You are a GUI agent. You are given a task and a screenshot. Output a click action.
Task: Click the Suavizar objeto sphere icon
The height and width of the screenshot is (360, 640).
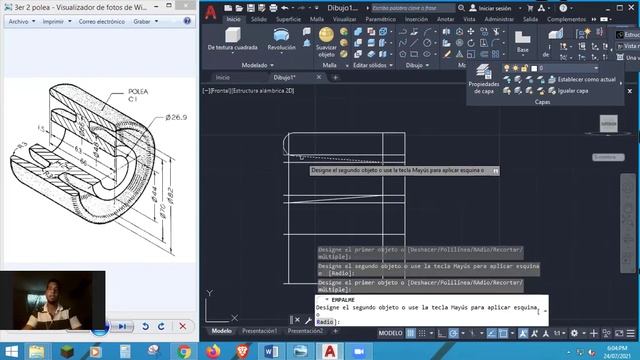point(326,35)
